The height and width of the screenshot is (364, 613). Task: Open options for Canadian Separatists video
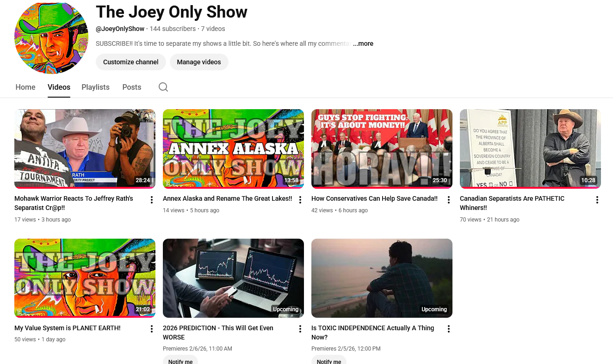(x=597, y=200)
